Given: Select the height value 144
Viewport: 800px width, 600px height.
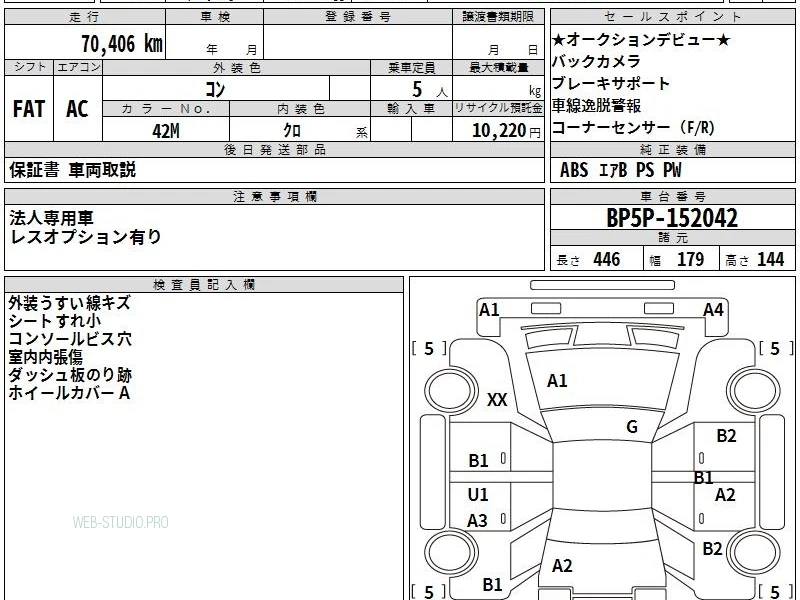Looking at the screenshot, I should [x=770, y=260].
